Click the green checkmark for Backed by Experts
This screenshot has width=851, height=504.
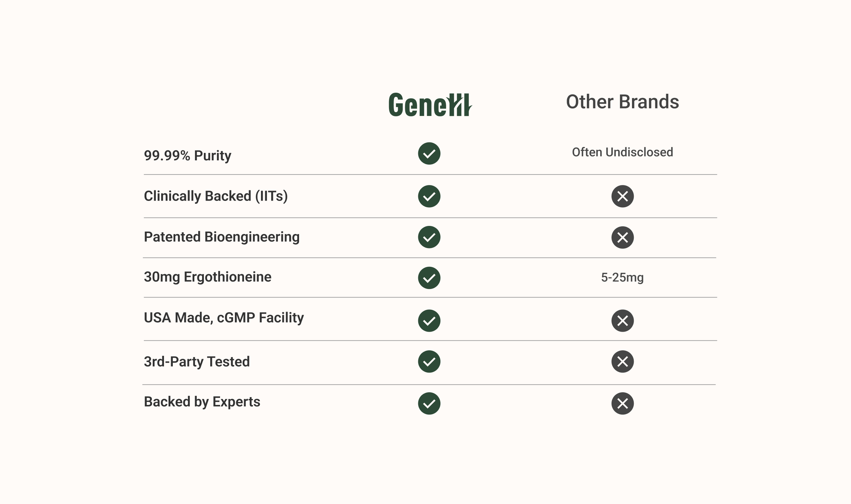coord(429,404)
